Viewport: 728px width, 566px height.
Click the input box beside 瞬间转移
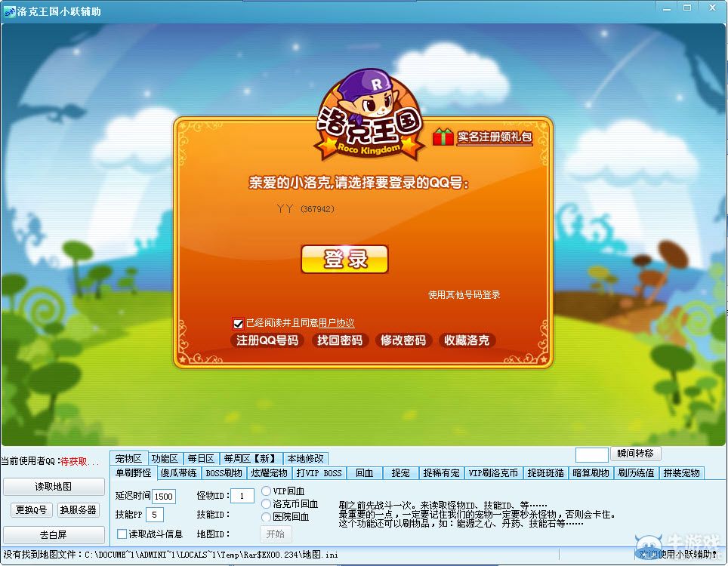click(592, 454)
